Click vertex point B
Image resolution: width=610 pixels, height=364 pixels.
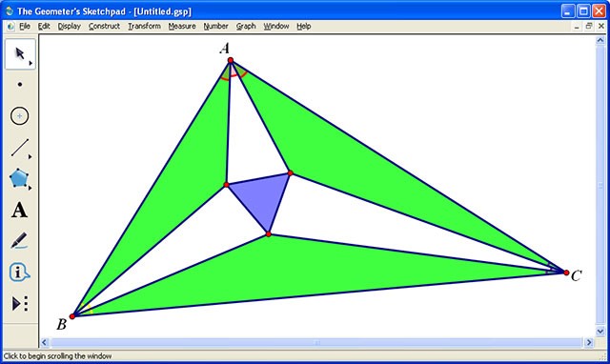[x=72, y=316]
